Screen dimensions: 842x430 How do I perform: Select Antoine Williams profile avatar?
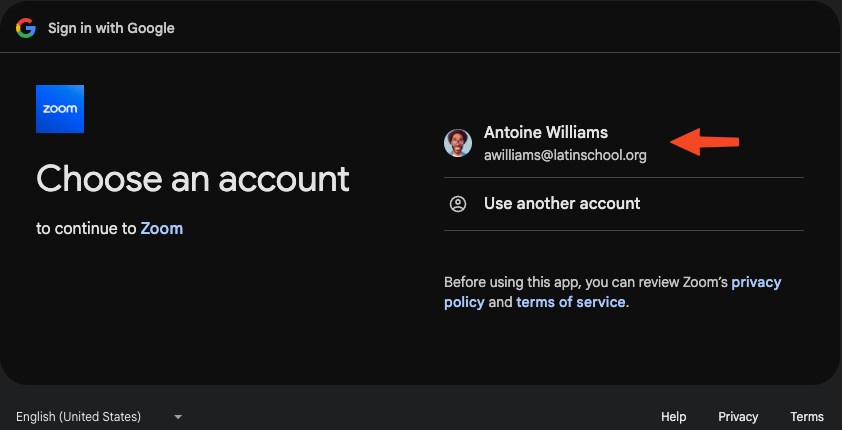coord(458,143)
